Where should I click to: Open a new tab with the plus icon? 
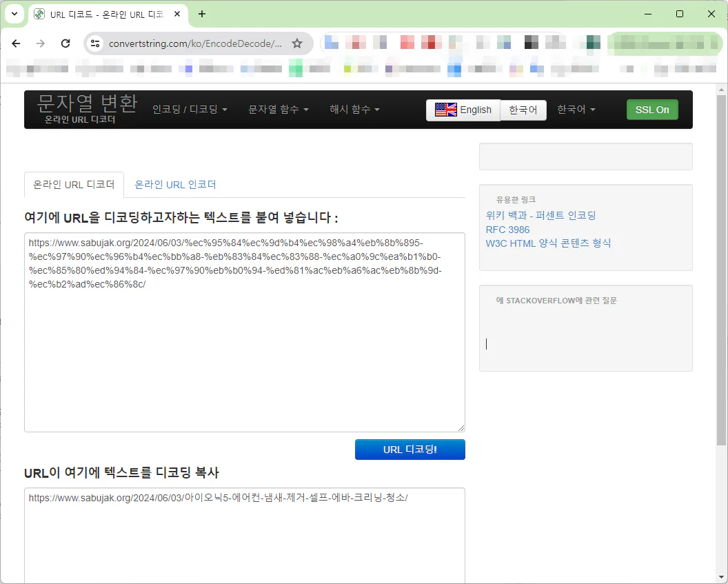point(200,14)
